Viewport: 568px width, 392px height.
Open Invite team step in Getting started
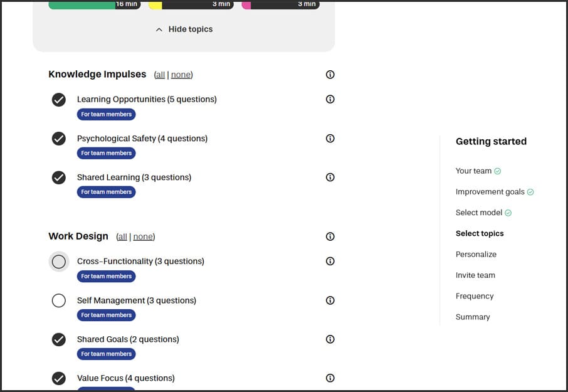click(475, 275)
